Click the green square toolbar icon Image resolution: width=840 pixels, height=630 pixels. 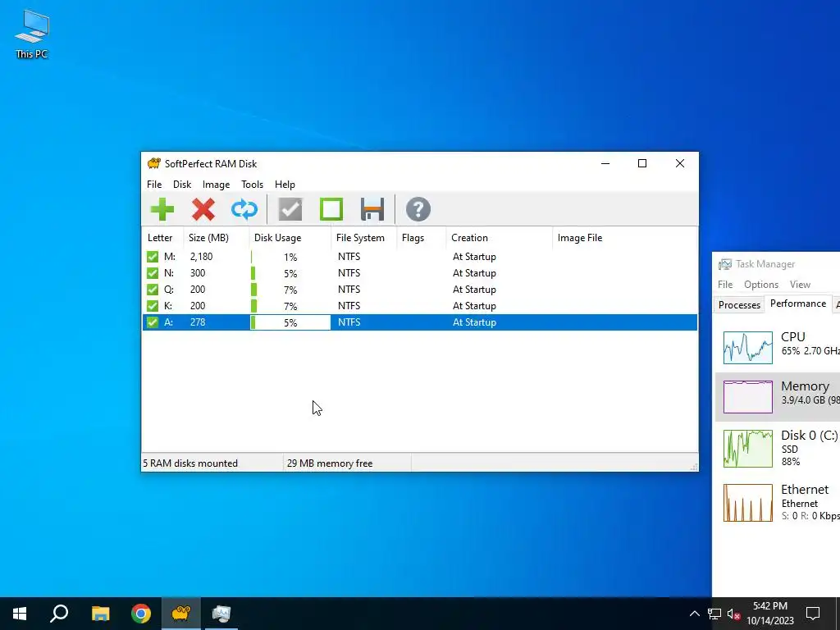click(x=331, y=209)
